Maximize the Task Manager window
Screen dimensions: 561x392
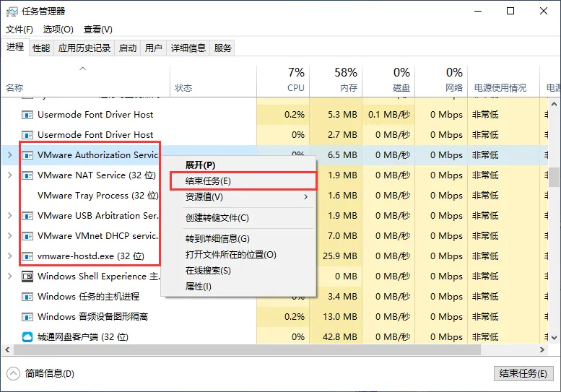pos(510,11)
